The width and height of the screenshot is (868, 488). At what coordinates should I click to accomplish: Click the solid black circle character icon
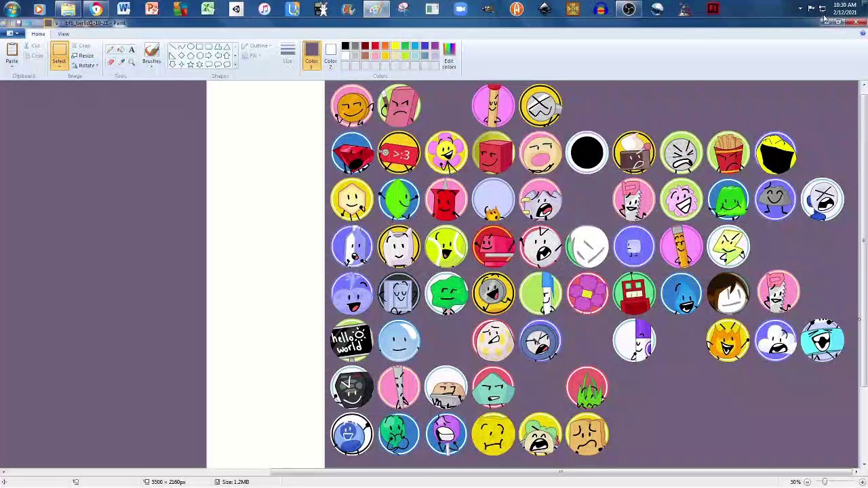tap(587, 152)
